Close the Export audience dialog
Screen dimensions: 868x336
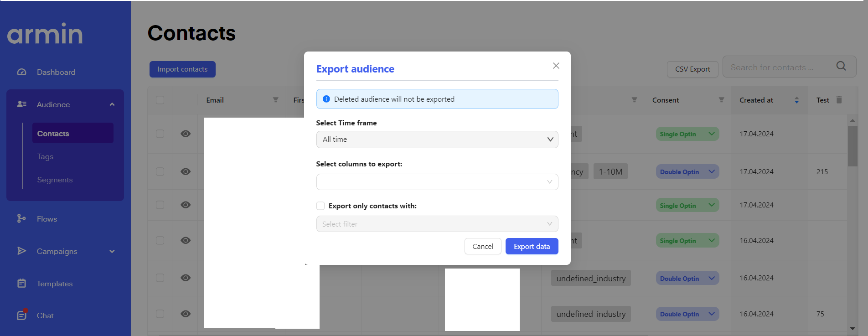(x=556, y=66)
